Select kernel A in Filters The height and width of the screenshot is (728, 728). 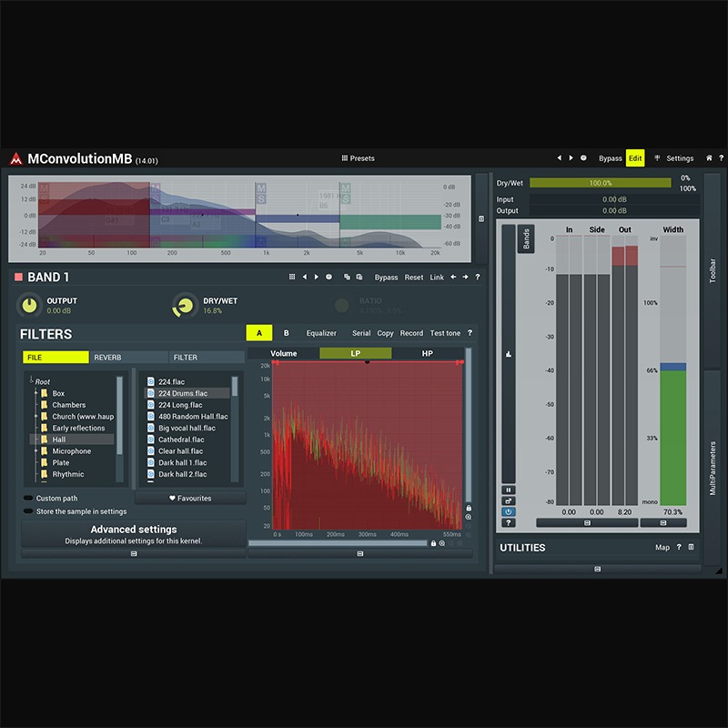(x=259, y=333)
